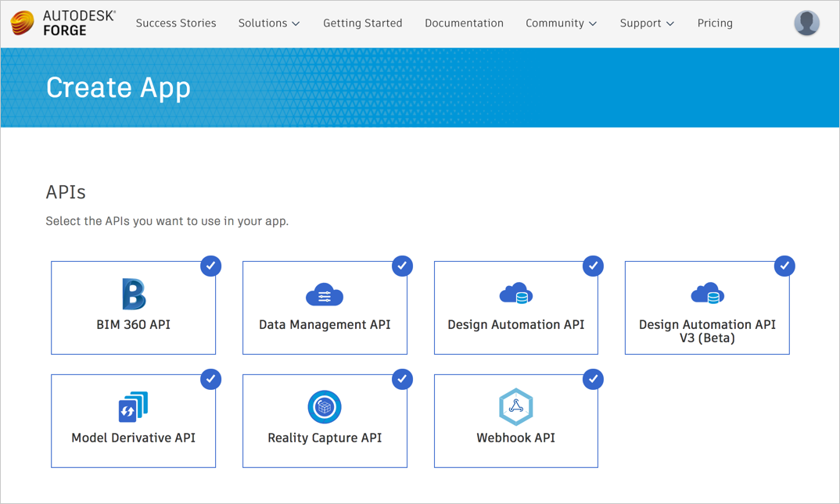Open the Pricing link
Screen dimensions: 840x504
pyautogui.click(x=715, y=23)
